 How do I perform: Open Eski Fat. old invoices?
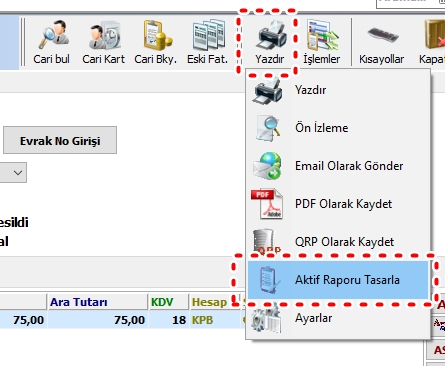coord(208,42)
